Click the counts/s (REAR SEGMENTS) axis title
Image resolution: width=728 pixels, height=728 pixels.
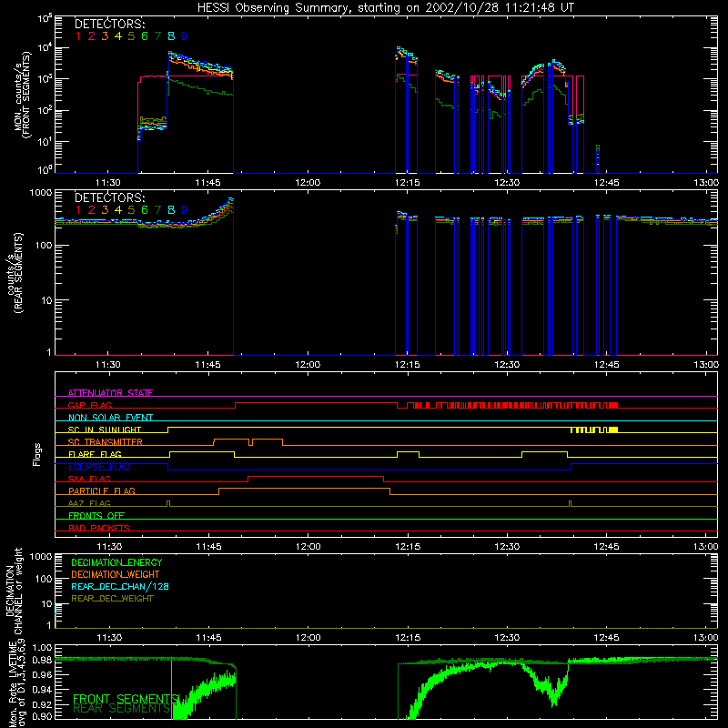coord(14,273)
